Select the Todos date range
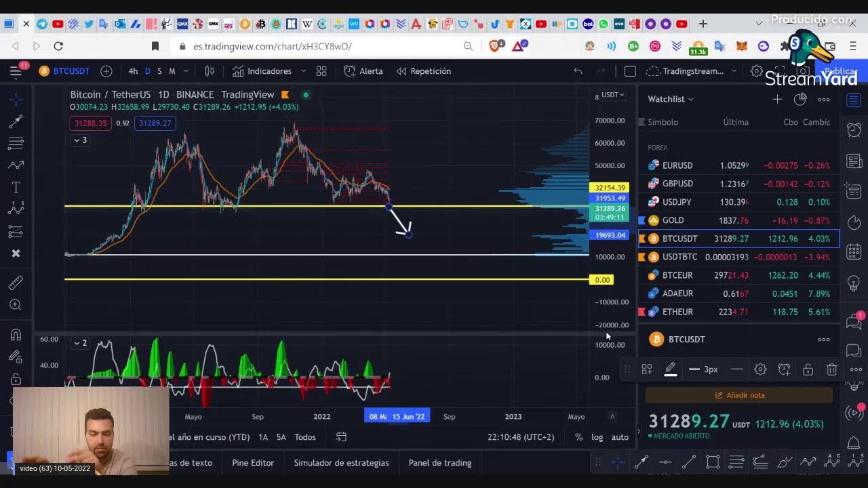 tap(305, 437)
